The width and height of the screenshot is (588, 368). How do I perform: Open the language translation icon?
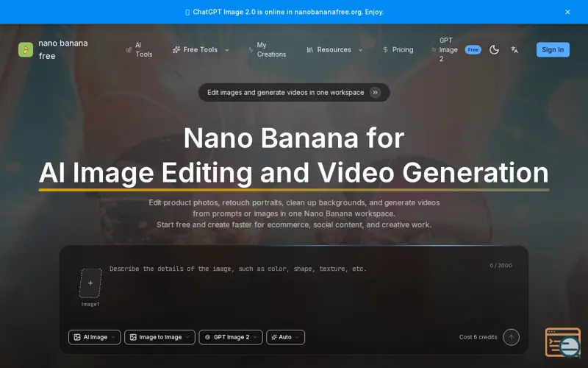[x=514, y=49]
